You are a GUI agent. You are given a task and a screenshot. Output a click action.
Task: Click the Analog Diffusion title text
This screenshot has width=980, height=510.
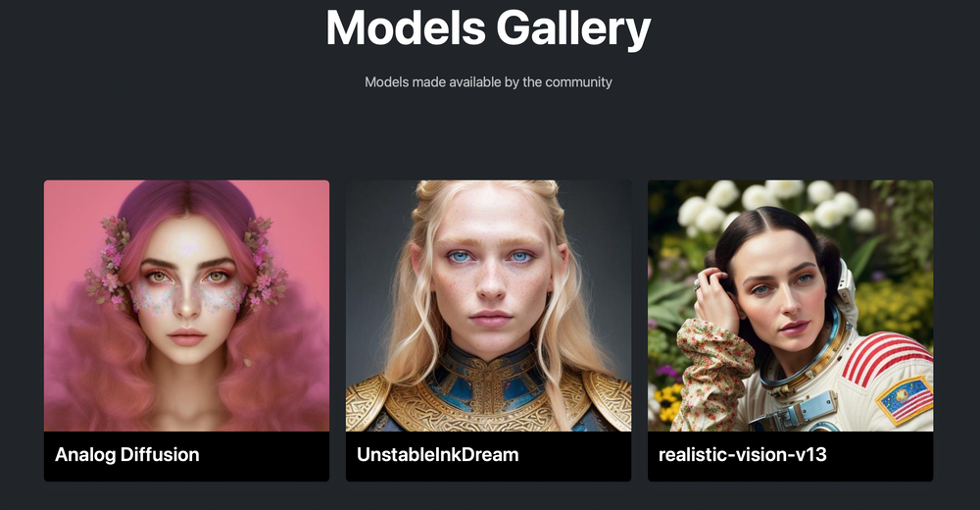click(x=126, y=454)
